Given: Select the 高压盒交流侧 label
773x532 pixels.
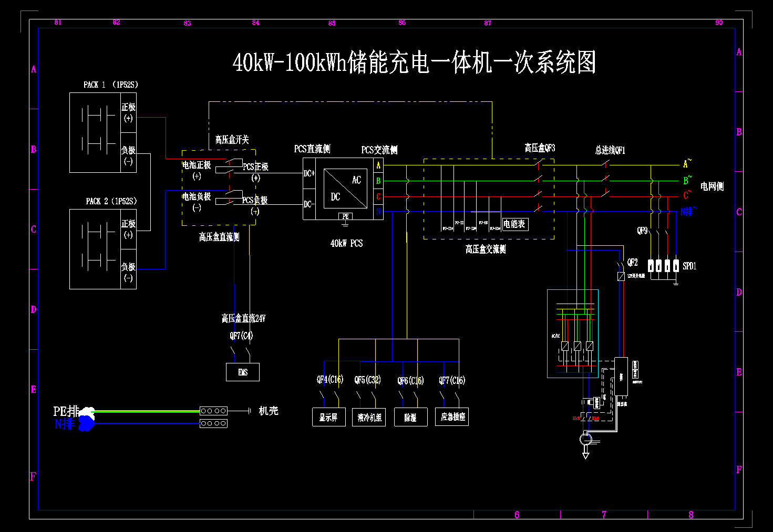Looking at the screenshot, I should point(486,249).
